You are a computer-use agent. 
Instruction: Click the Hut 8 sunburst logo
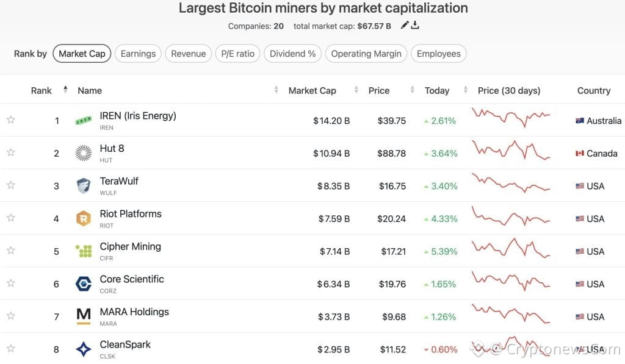click(83, 153)
